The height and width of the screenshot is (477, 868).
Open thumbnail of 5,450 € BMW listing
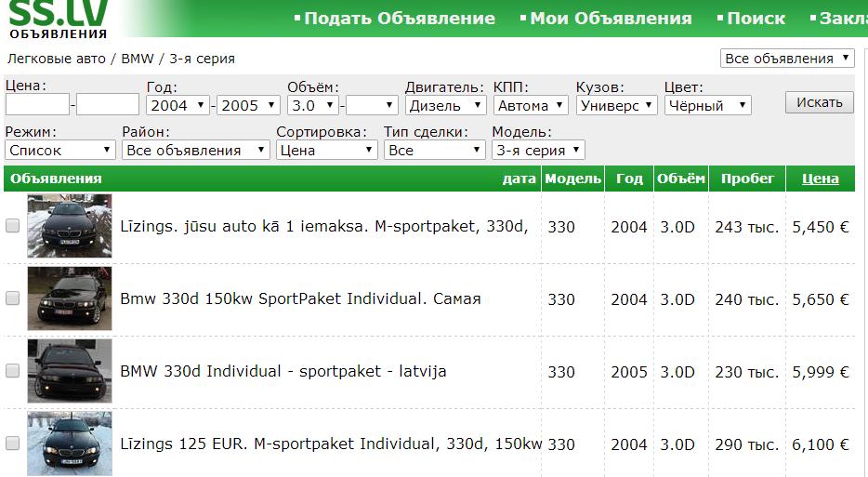[x=70, y=226]
